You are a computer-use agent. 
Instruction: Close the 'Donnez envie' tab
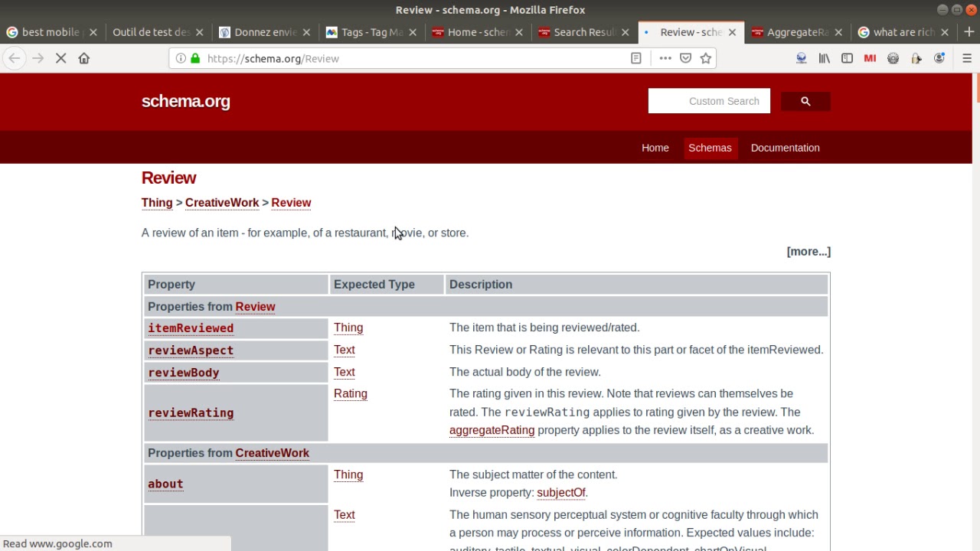pos(306,32)
